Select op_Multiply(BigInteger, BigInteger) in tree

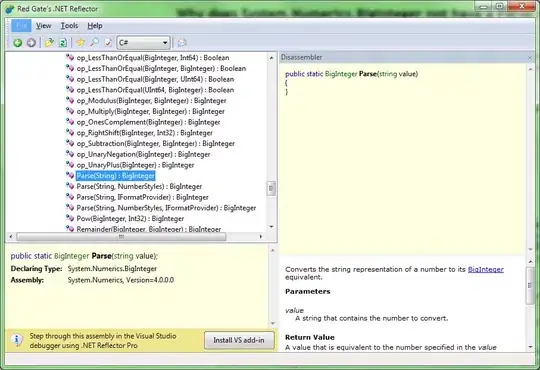point(150,111)
